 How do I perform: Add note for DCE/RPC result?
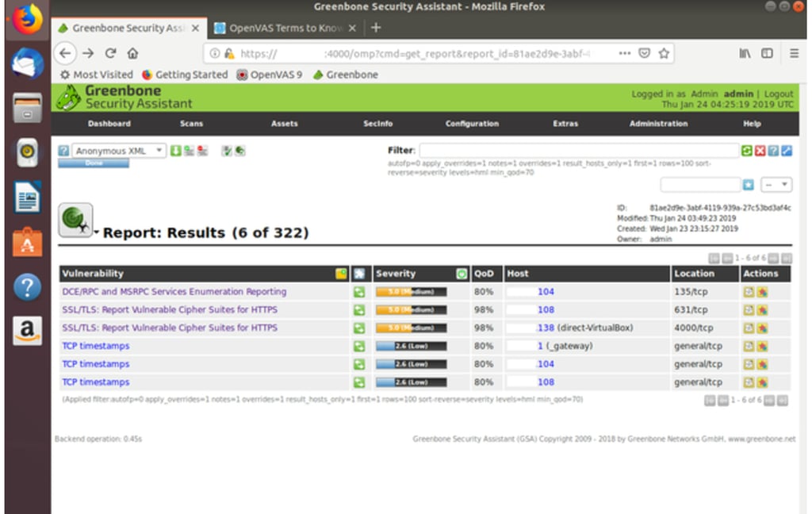click(x=749, y=292)
